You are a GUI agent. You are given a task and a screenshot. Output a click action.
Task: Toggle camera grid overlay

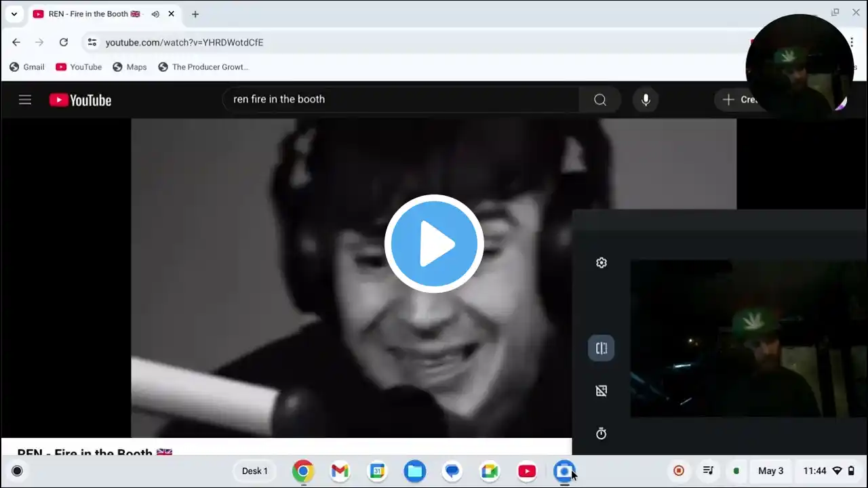pos(601,391)
